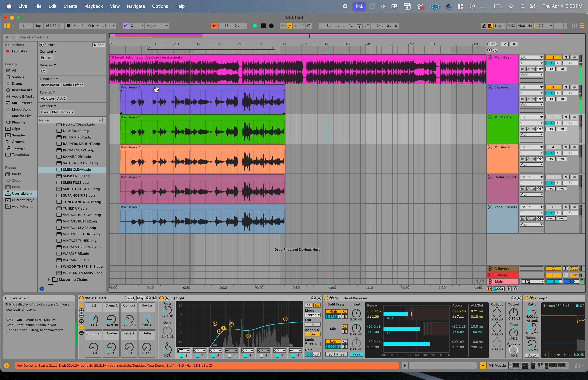Open macOS Spotlight search
588x380 pixels.
click(523, 6)
